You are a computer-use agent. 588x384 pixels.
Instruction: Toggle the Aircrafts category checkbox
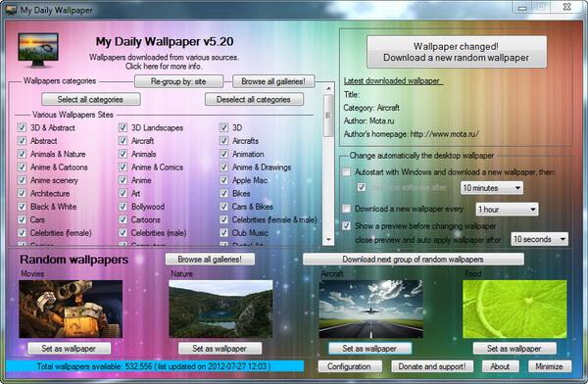click(223, 141)
